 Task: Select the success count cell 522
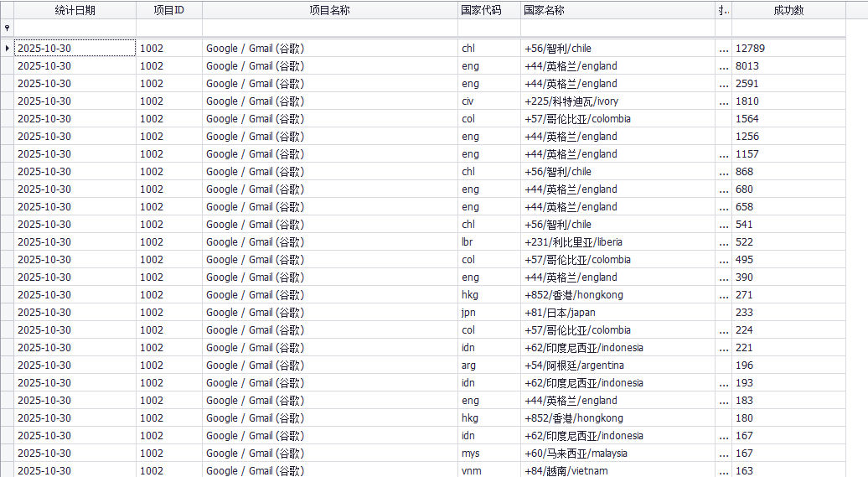pyautogui.click(x=788, y=242)
